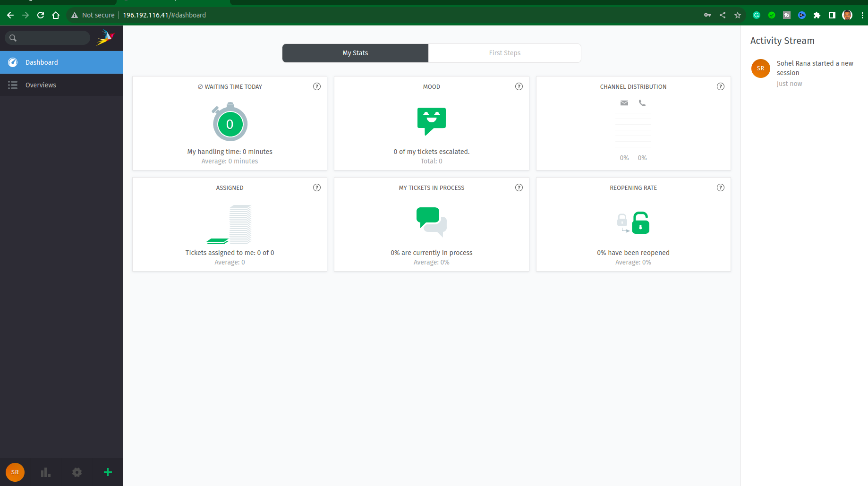Switch to the First Steps tab
This screenshot has width=868, height=486.
504,53
